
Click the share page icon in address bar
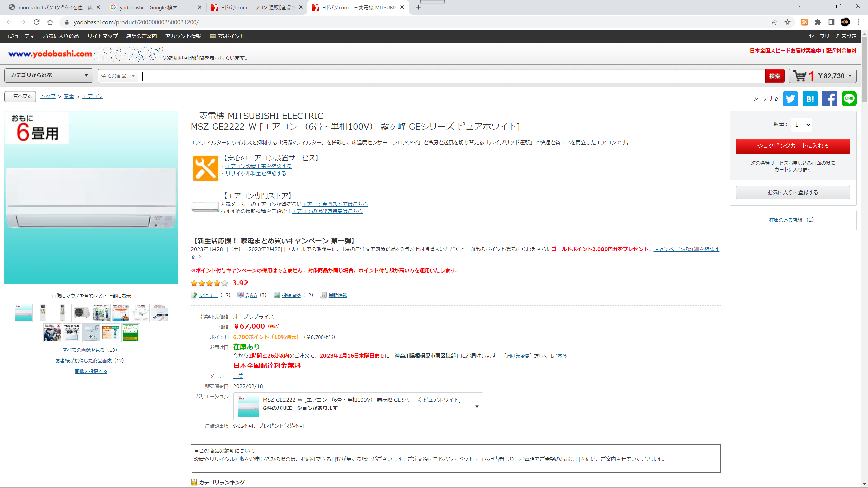coord(774,22)
